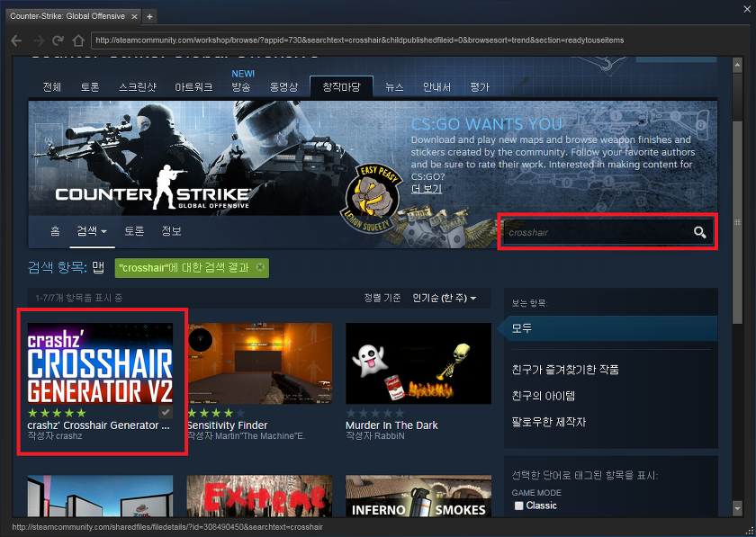Switch to the 창작마당 tab
756x537 pixels.
(341, 87)
